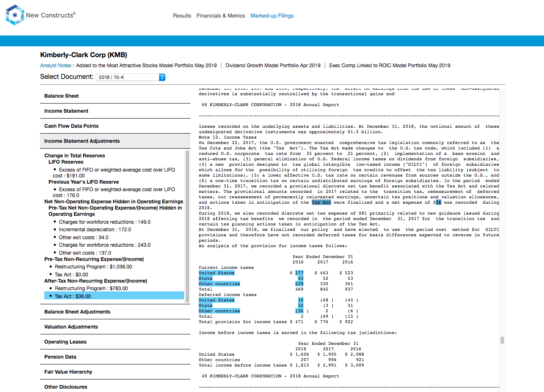Viewport: 544px width, 392px height.
Task: Select the highlighted Tax Act : $36.00 item
Action: (x=114, y=296)
